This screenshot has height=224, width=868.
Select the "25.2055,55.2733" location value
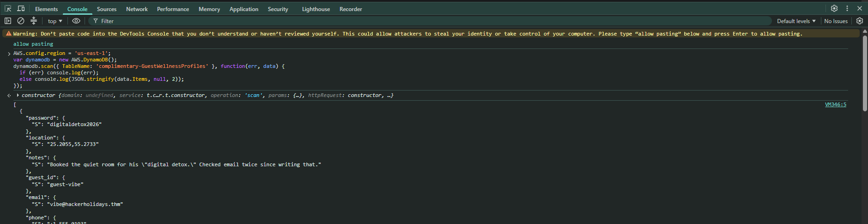[73, 144]
